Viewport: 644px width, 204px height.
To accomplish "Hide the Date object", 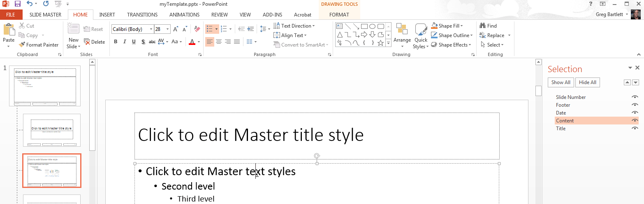I will pos(635,113).
